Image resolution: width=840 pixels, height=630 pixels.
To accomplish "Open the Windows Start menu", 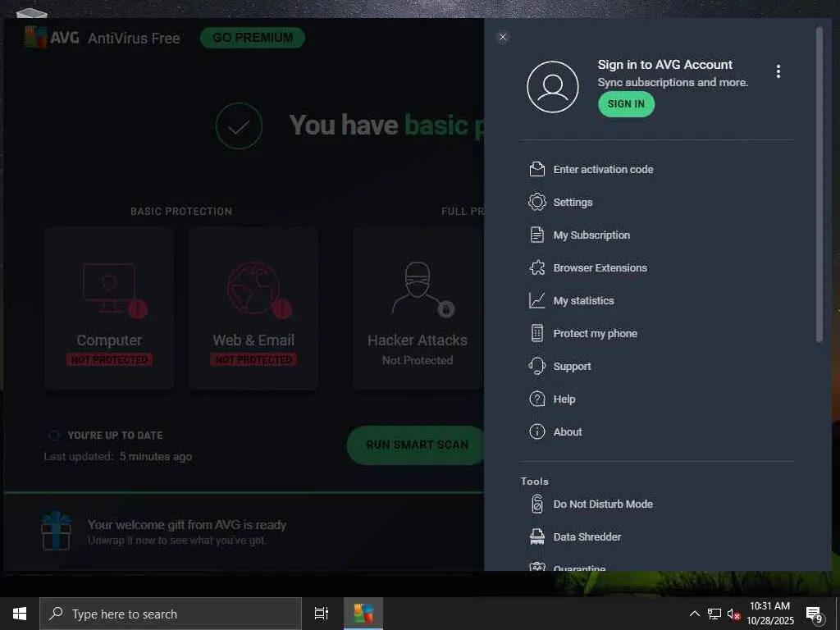I will click(20, 614).
